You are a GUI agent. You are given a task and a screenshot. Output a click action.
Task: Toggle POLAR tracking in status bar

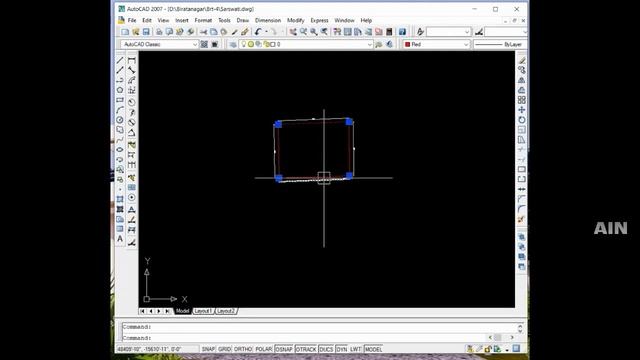click(x=264, y=349)
